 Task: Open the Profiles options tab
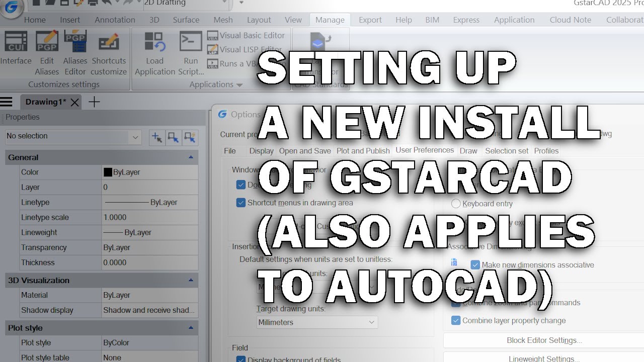(x=546, y=151)
